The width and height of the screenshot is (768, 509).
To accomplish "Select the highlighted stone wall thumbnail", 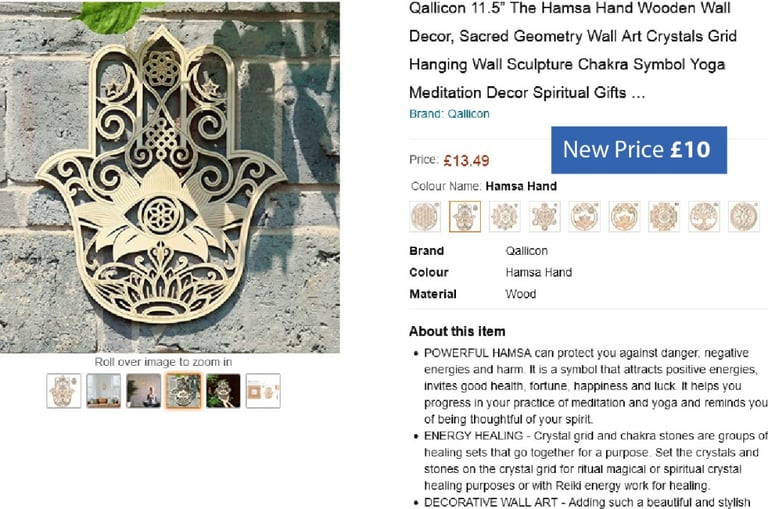I will pos(183,390).
